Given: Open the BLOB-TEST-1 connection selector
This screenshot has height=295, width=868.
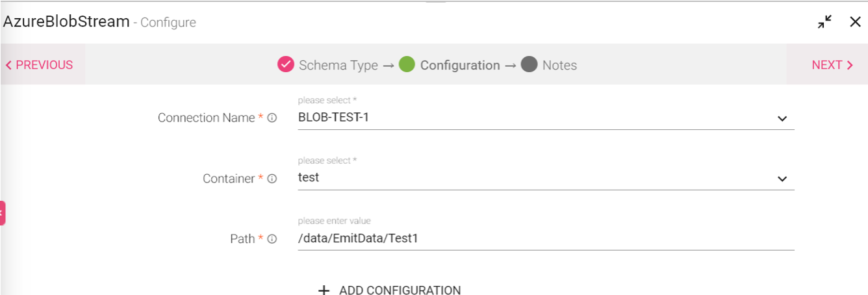Looking at the screenshot, I should click(546, 118).
